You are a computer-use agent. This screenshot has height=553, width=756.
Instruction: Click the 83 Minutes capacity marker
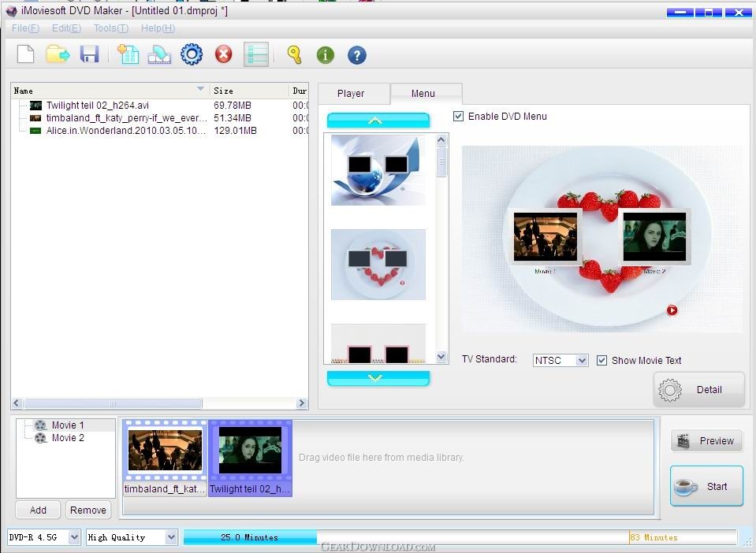pyautogui.click(x=654, y=537)
